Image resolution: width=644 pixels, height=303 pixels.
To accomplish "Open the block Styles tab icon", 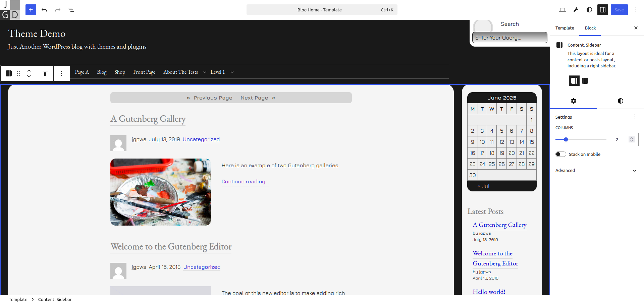I will [x=620, y=101].
